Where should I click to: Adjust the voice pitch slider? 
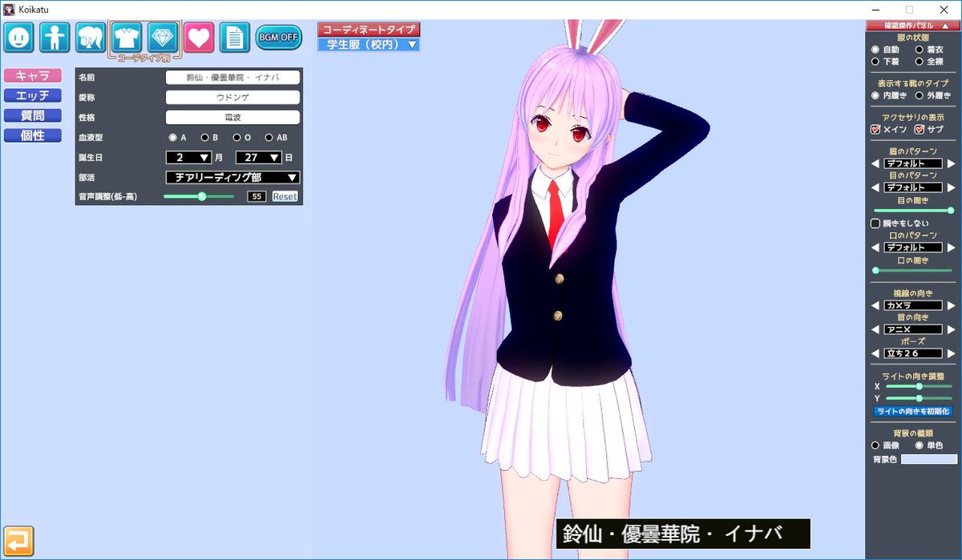point(199,196)
